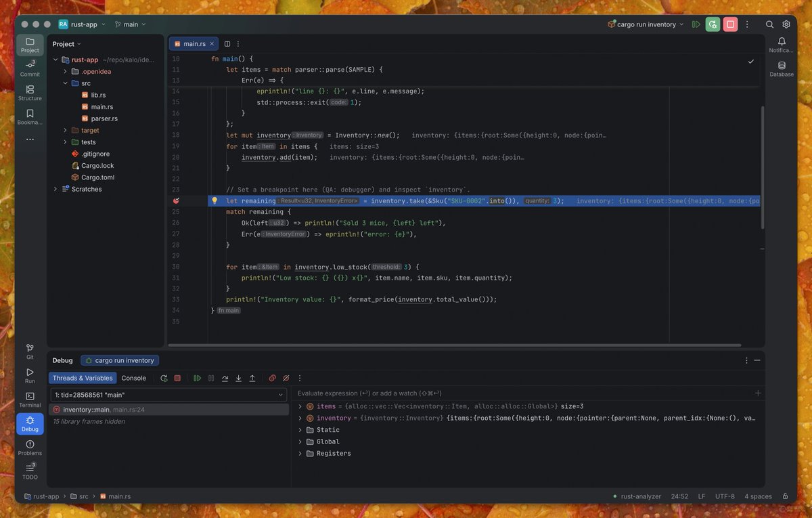812x518 pixels.
Task: Click the inspection checkmark widget in editor
Action: pos(750,61)
